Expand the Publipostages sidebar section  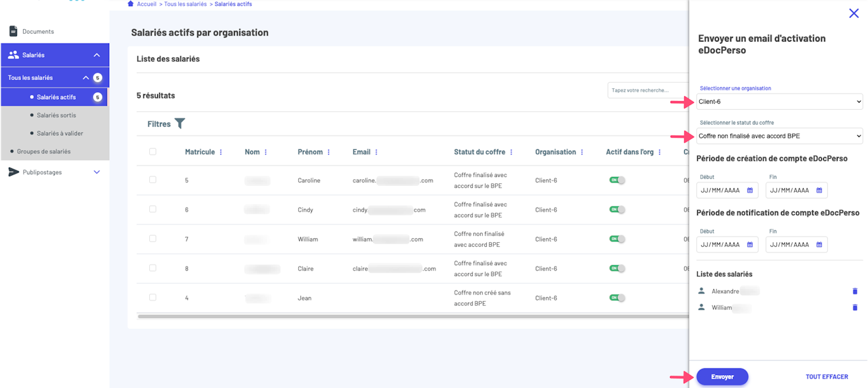click(96, 172)
